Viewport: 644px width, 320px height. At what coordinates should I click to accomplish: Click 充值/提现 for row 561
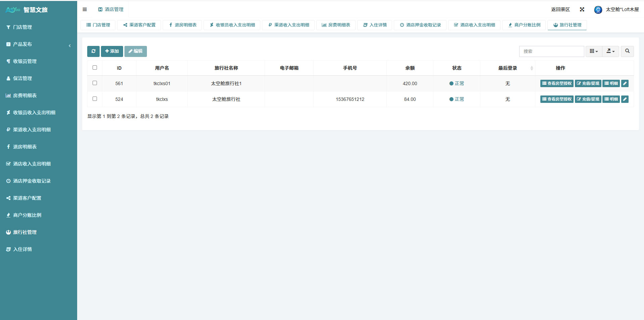[x=588, y=83]
